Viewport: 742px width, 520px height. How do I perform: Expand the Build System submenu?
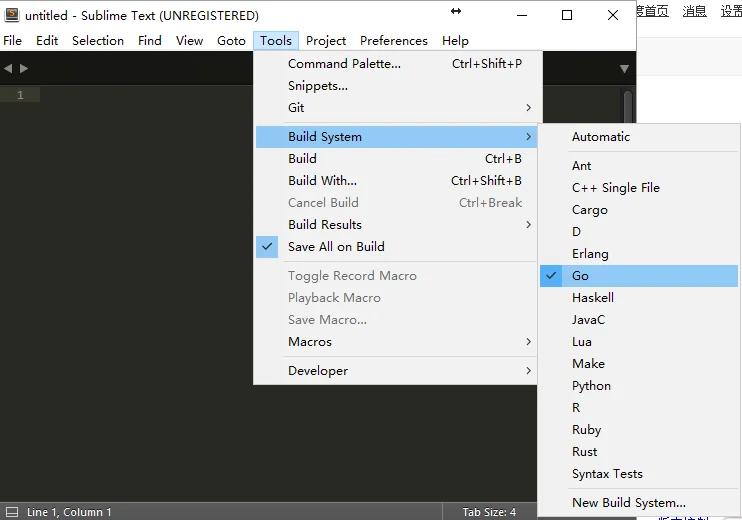[x=397, y=137]
